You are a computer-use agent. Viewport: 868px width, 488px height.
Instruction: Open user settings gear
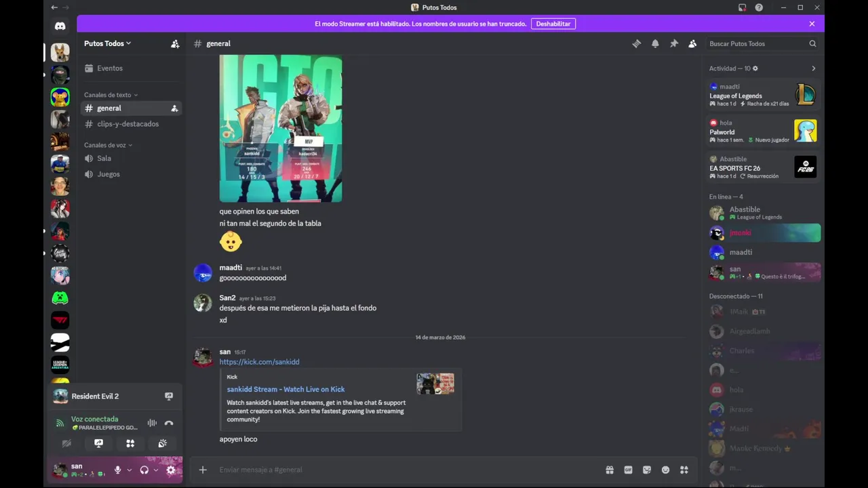pyautogui.click(x=170, y=470)
